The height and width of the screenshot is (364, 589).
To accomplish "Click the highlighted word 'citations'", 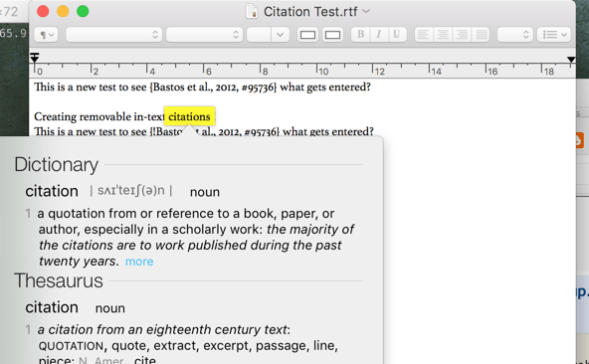I will click(189, 116).
